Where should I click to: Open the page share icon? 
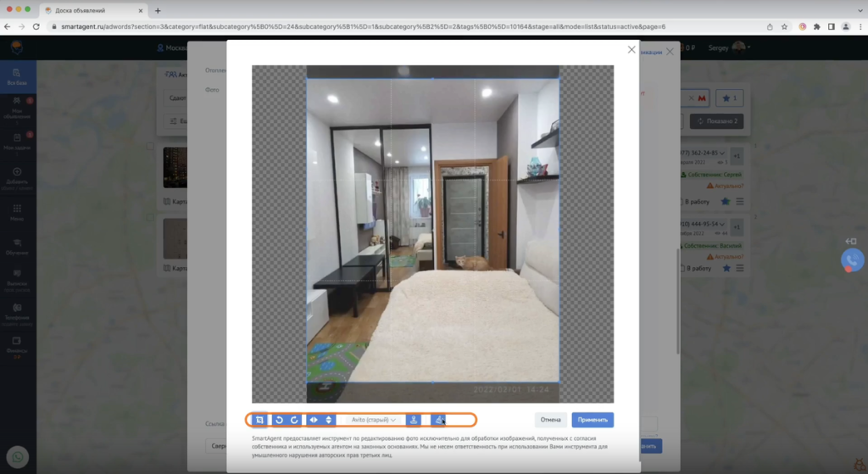pos(770,26)
